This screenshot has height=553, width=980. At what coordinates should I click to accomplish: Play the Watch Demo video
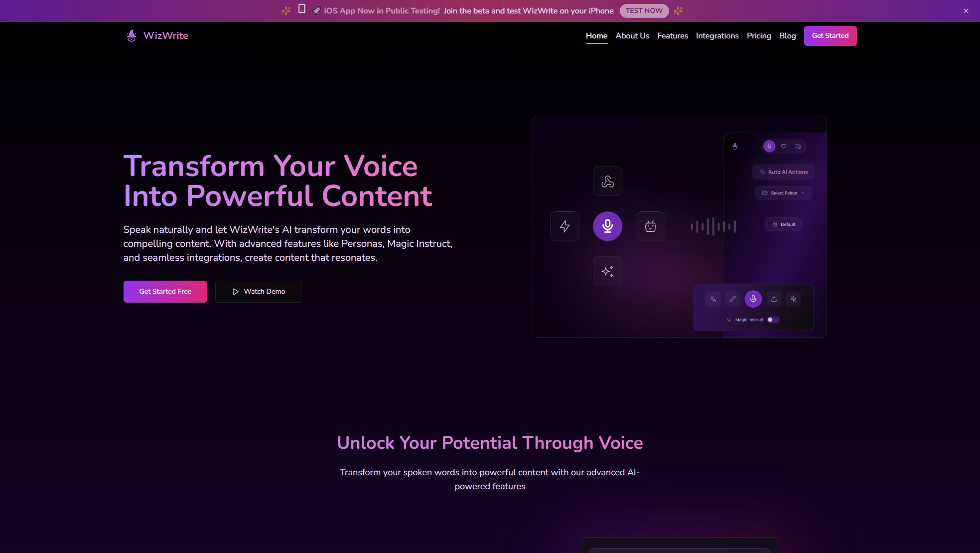click(258, 292)
